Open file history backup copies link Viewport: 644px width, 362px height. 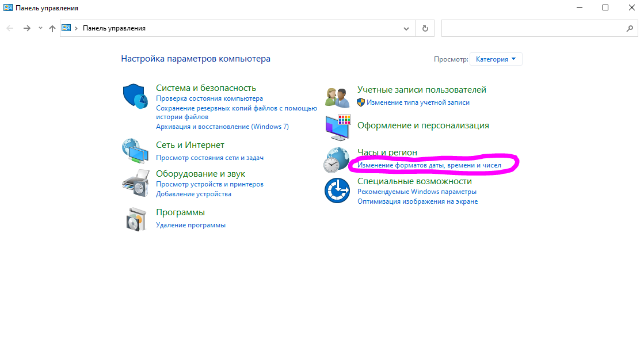(237, 113)
